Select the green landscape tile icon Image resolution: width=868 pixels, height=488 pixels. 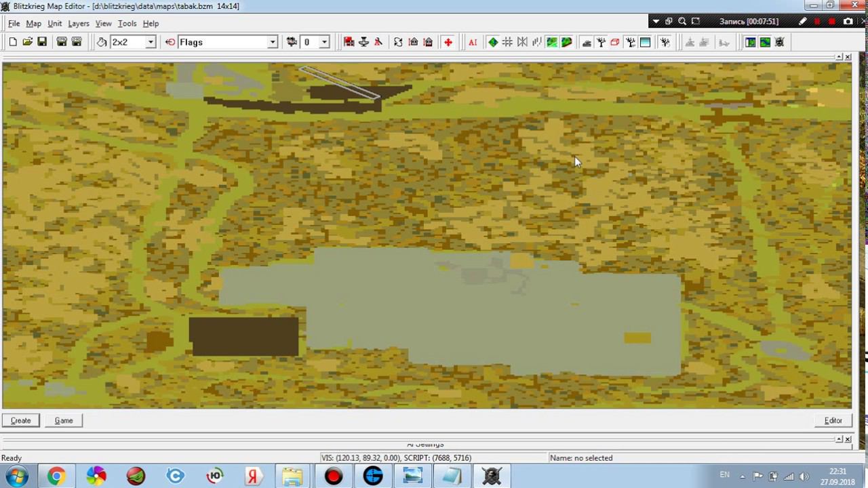tap(552, 42)
